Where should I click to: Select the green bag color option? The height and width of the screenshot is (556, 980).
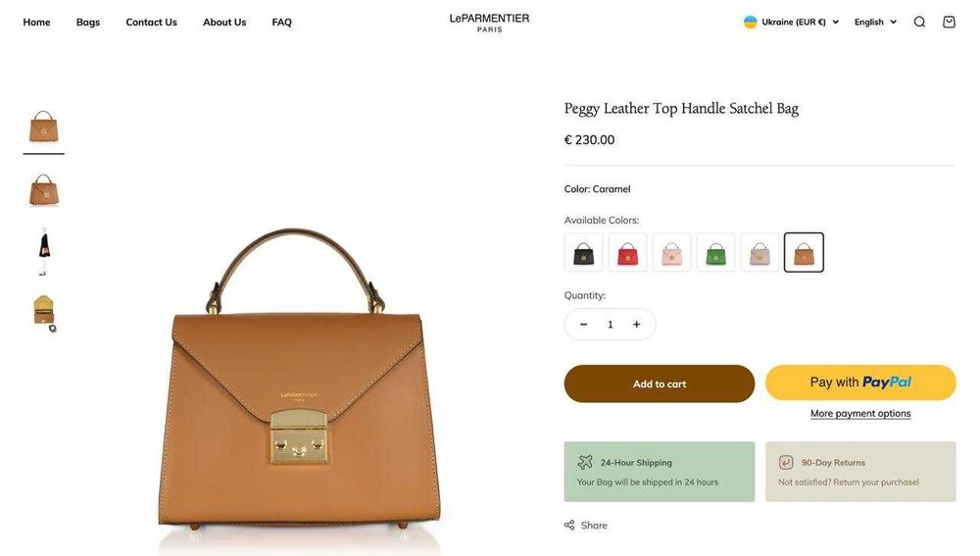(x=715, y=253)
